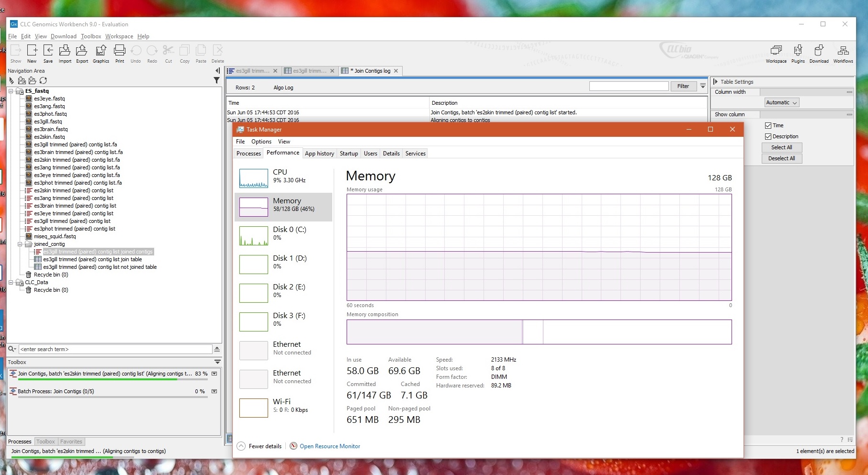Open the Automatic column width dropdown
This screenshot has width=868, height=475.
781,102
